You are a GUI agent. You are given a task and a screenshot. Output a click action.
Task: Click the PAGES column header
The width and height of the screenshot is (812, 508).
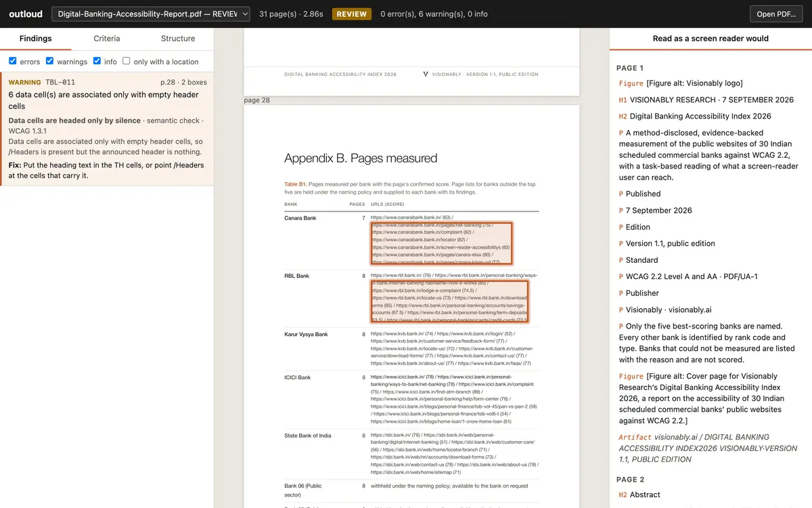tap(357, 204)
